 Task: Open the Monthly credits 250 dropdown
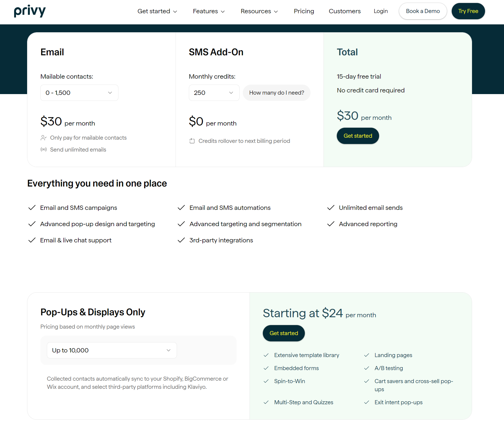pos(214,93)
